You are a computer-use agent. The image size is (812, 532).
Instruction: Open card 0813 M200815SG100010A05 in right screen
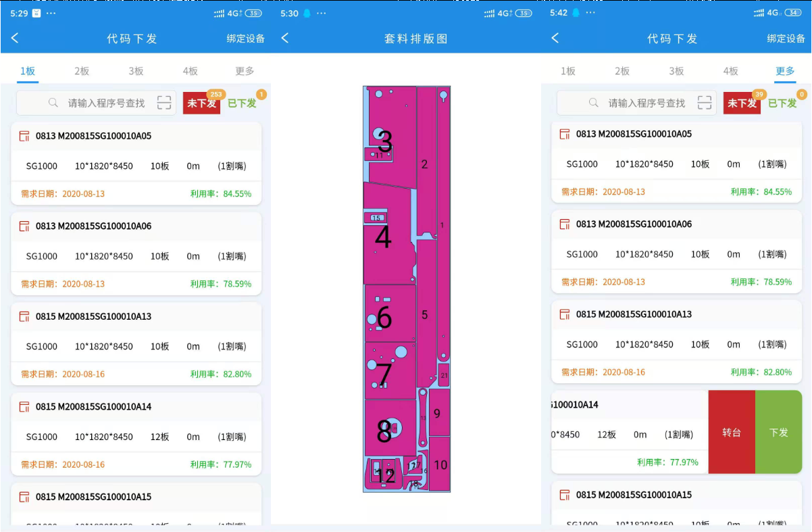pos(676,162)
